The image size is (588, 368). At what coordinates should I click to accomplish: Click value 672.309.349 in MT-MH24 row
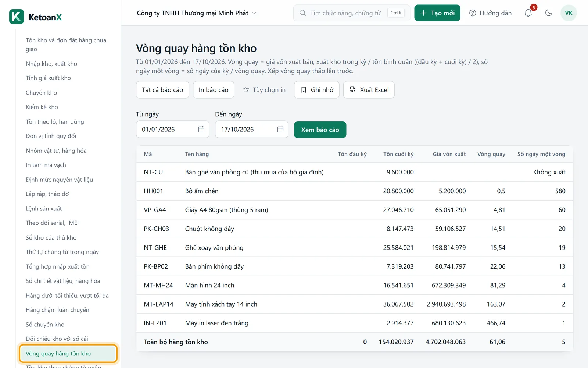coord(449,285)
